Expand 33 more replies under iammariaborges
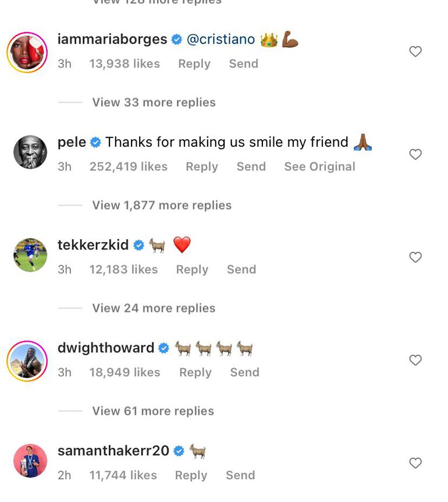448x502 pixels. [x=154, y=102]
